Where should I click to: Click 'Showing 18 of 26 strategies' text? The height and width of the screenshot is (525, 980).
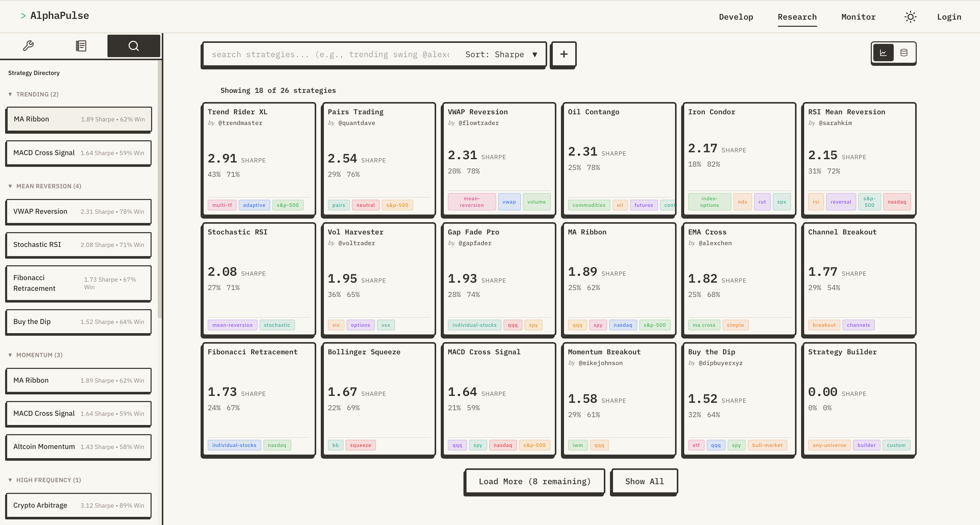click(278, 91)
